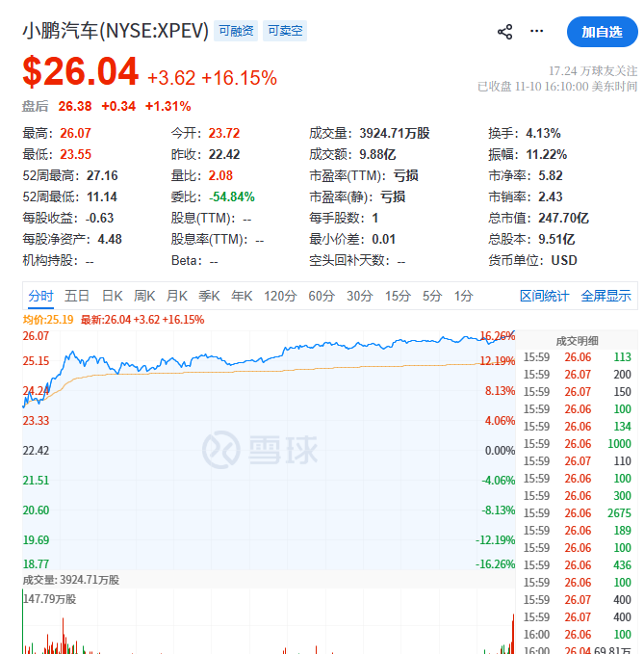
Task: Switch to the 五日 chart tab
Action: tap(77, 296)
